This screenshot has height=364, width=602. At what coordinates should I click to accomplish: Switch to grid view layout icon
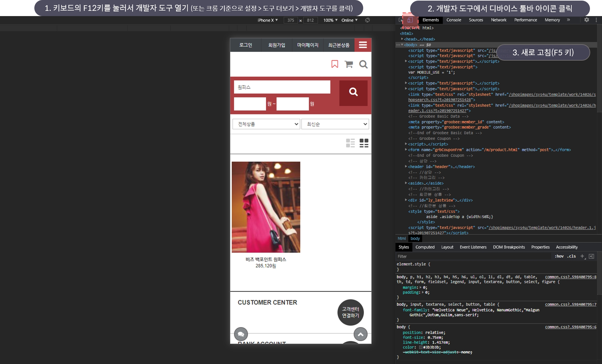tap(364, 143)
